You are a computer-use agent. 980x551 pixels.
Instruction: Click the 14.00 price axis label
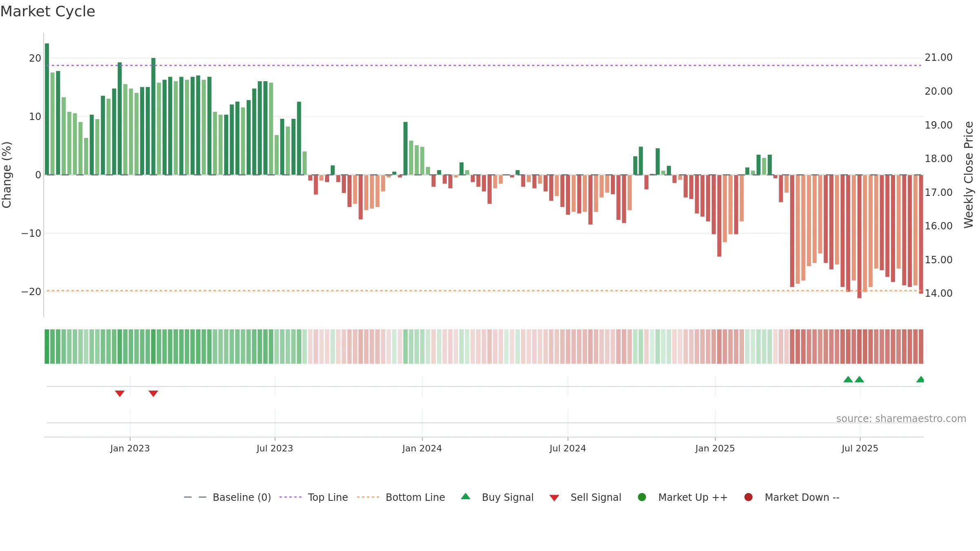(x=938, y=293)
